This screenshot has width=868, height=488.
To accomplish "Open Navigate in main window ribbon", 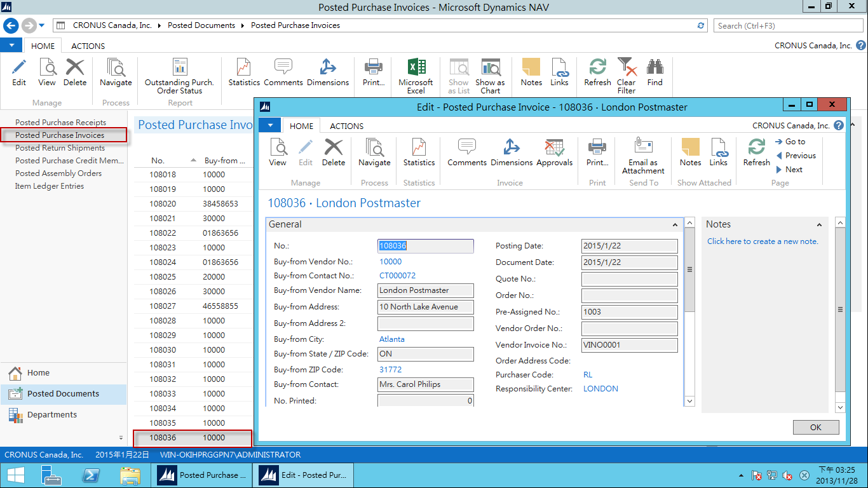I will click(116, 72).
